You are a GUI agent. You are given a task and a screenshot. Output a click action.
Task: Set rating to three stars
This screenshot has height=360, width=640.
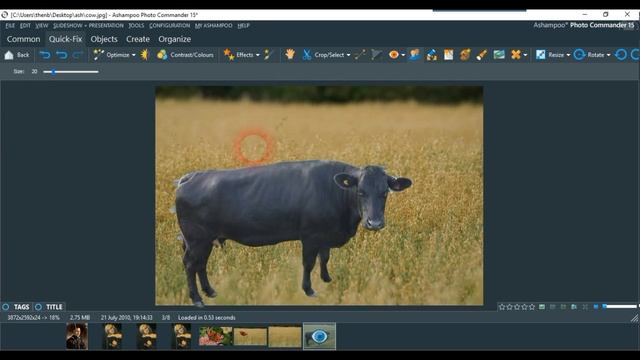pyautogui.click(x=517, y=307)
